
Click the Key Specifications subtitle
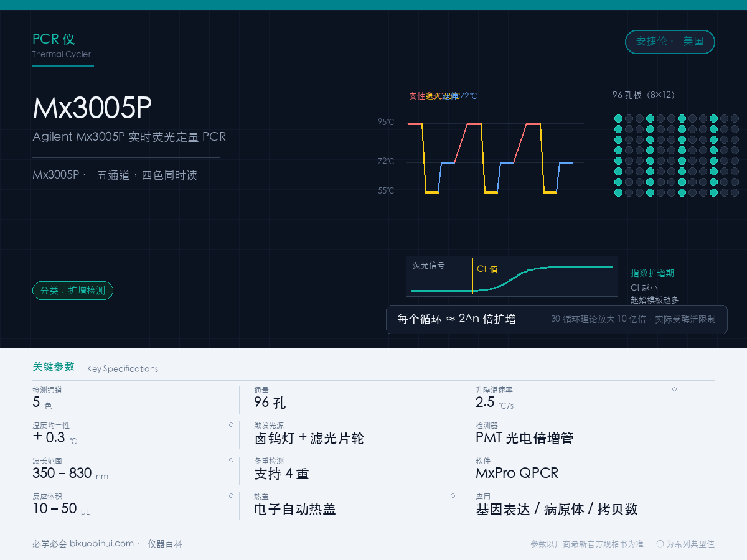pyautogui.click(x=123, y=369)
